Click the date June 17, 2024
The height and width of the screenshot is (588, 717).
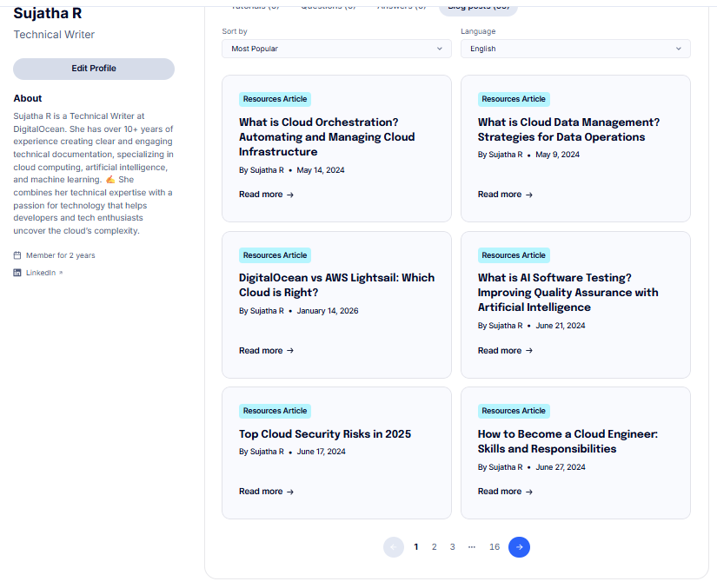tap(321, 452)
